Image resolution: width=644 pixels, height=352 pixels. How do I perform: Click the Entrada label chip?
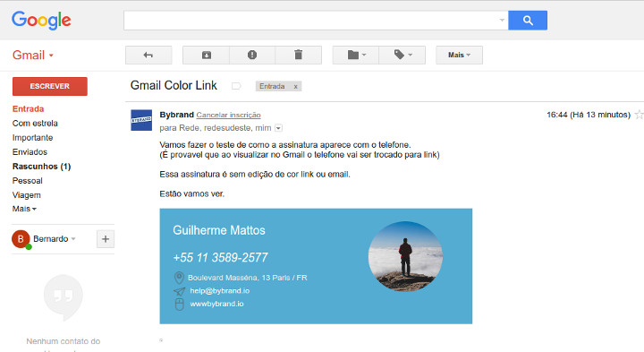(x=272, y=86)
